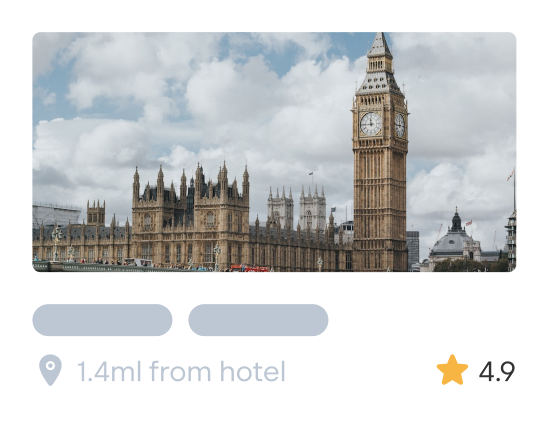Click the side clock face on the tower
The width and height of the screenshot is (549, 421).
tap(400, 125)
